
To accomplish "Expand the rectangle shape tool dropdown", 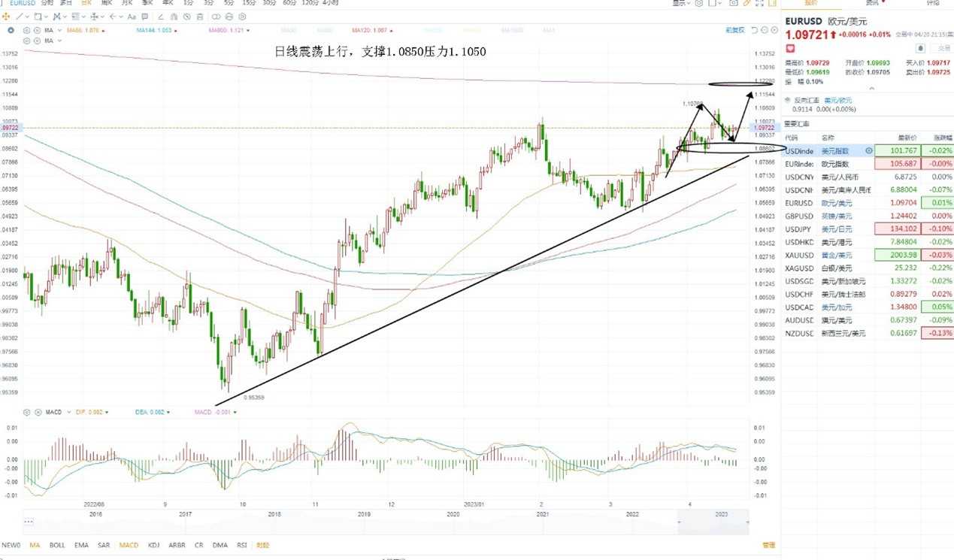I will click(x=47, y=17).
